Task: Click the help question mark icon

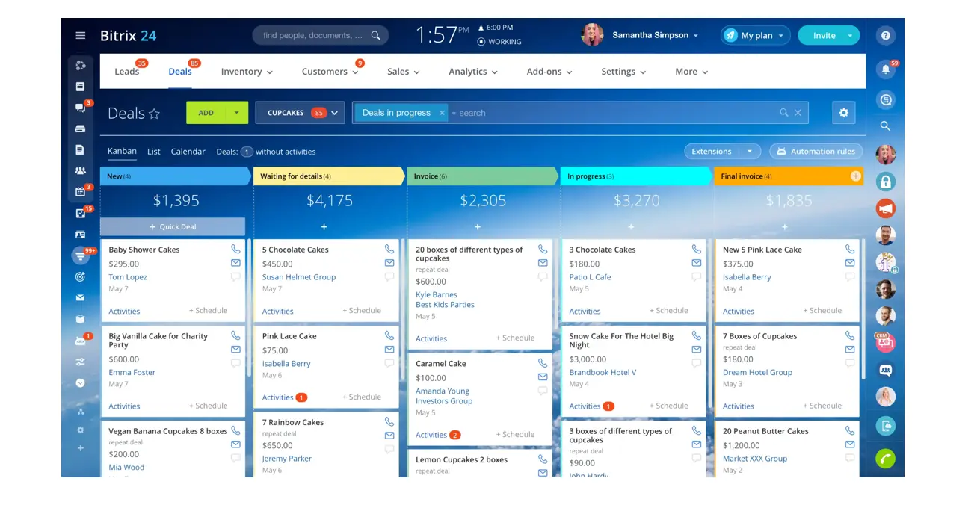Action: coord(885,36)
